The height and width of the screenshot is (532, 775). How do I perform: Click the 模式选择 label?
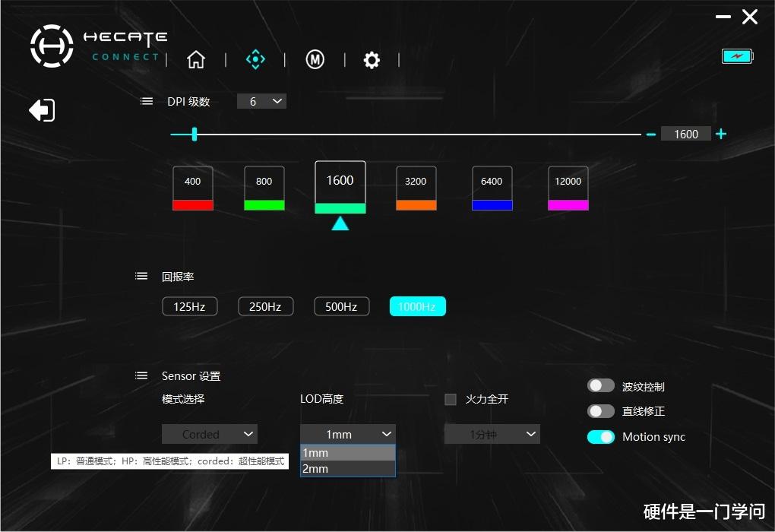coord(183,399)
